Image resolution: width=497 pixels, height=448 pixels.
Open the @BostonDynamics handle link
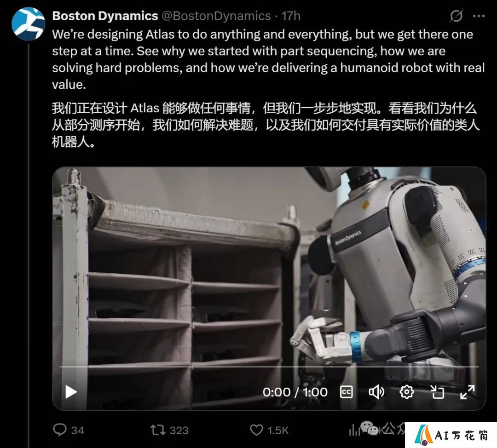coord(216,16)
